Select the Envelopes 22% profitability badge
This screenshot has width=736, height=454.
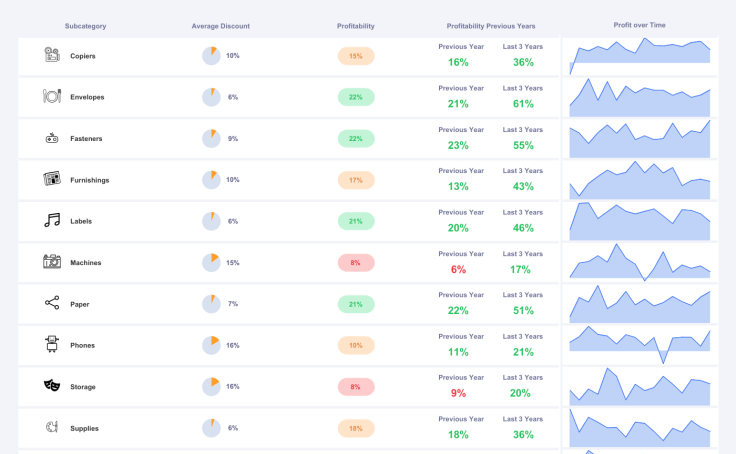click(356, 97)
